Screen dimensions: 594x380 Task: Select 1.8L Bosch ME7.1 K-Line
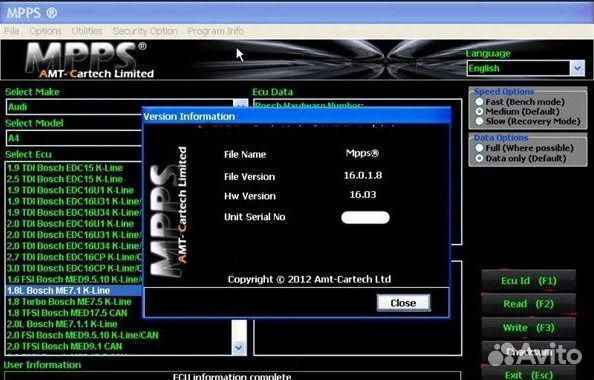[x=74, y=291]
